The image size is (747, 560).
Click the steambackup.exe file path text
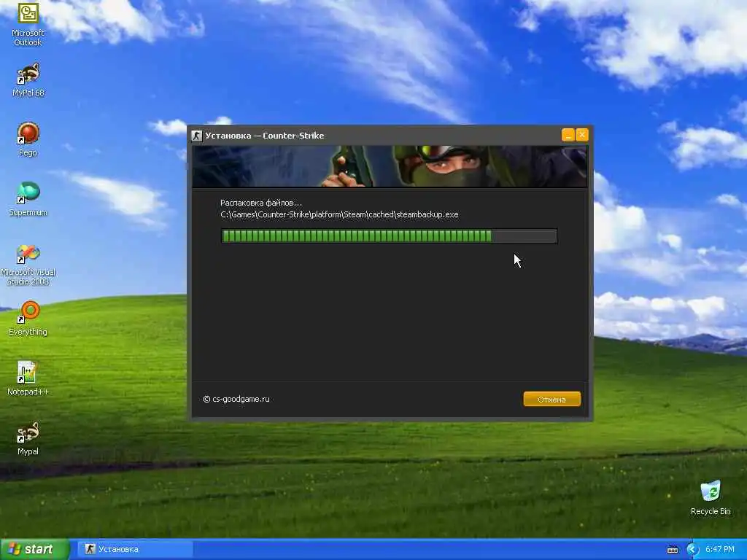[x=339, y=215]
